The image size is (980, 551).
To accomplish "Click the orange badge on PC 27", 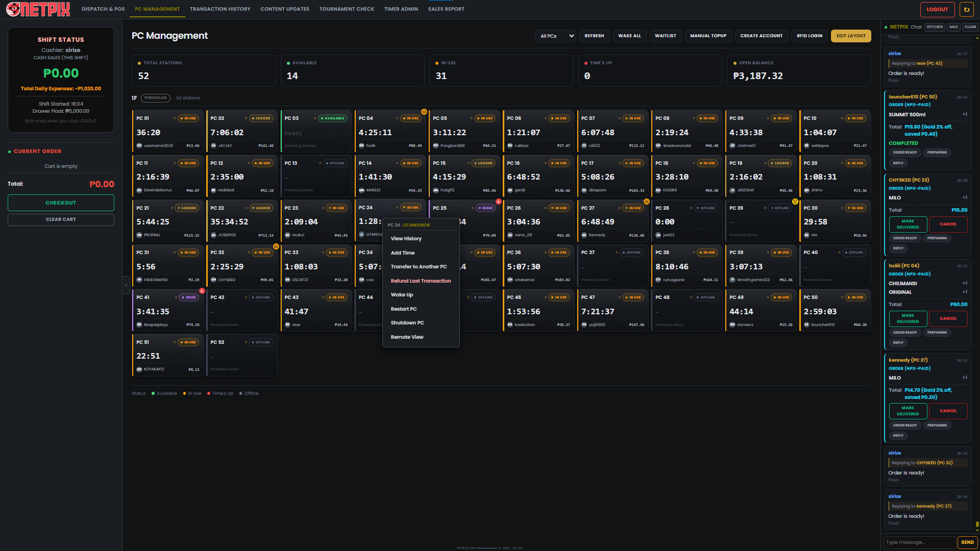I will (x=646, y=202).
